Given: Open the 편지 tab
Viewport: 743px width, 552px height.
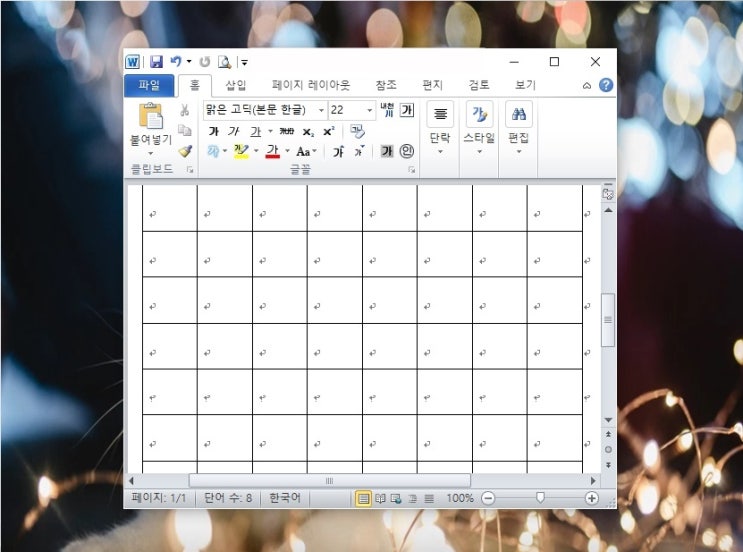Looking at the screenshot, I should pyautogui.click(x=432, y=85).
